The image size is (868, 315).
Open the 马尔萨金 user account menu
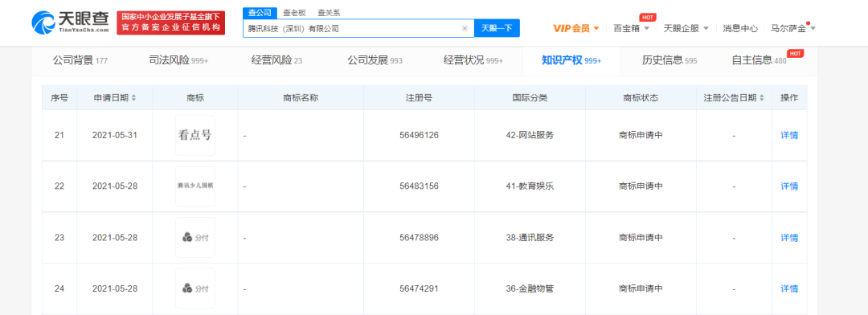(792, 28)
